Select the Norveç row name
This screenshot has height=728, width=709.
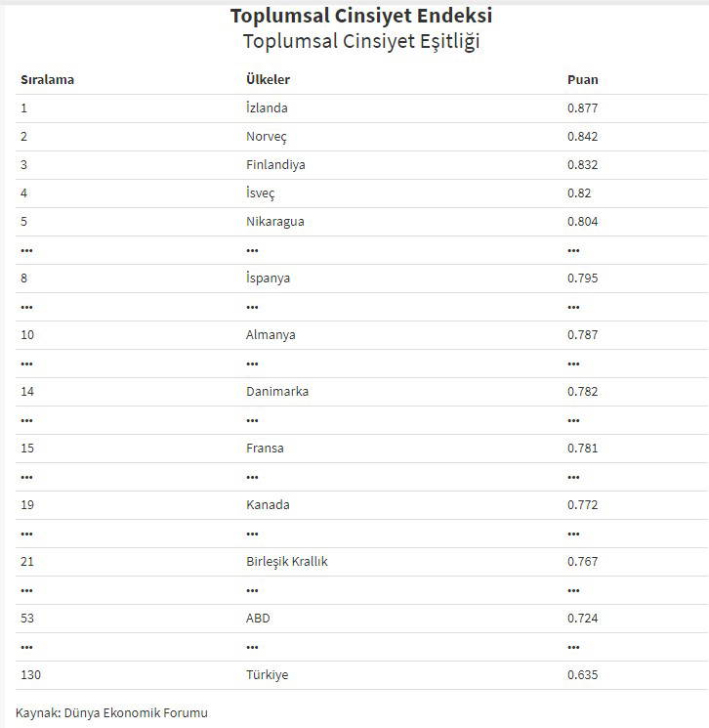[267, 136]
